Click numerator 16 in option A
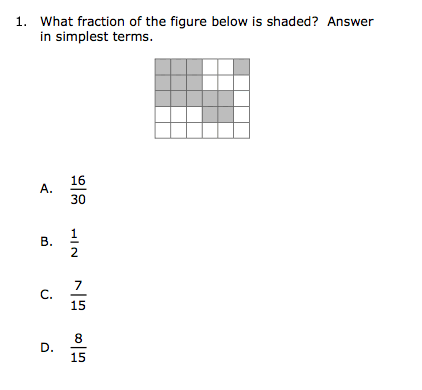Screen dimensions: 422x390 pyautogui.click(x=78, y=181)
